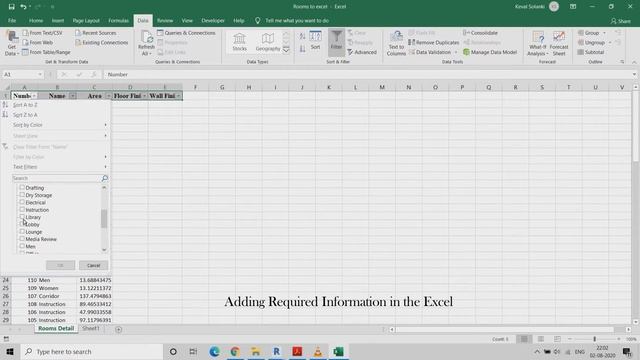Click the filter list vertical scrollbar
640x360 pixels.
(104, 219)
